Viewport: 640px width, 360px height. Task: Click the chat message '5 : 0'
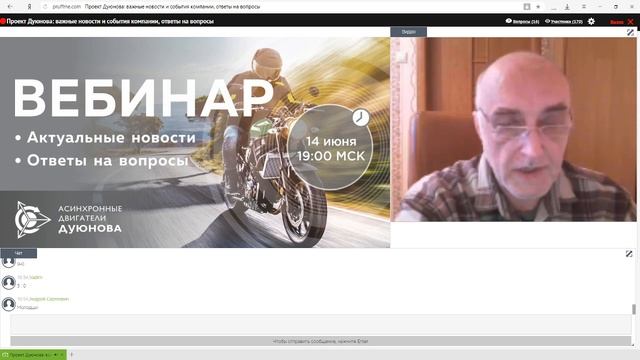22,286
